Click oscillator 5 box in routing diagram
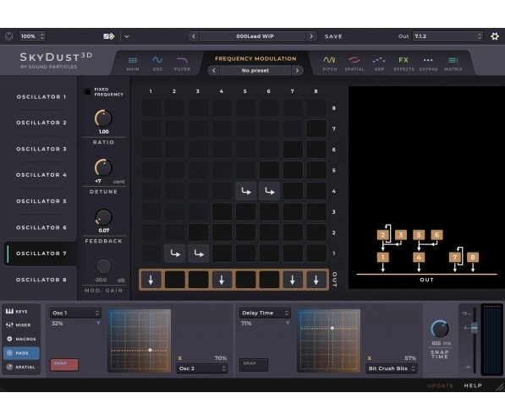 tap(419, 235)
